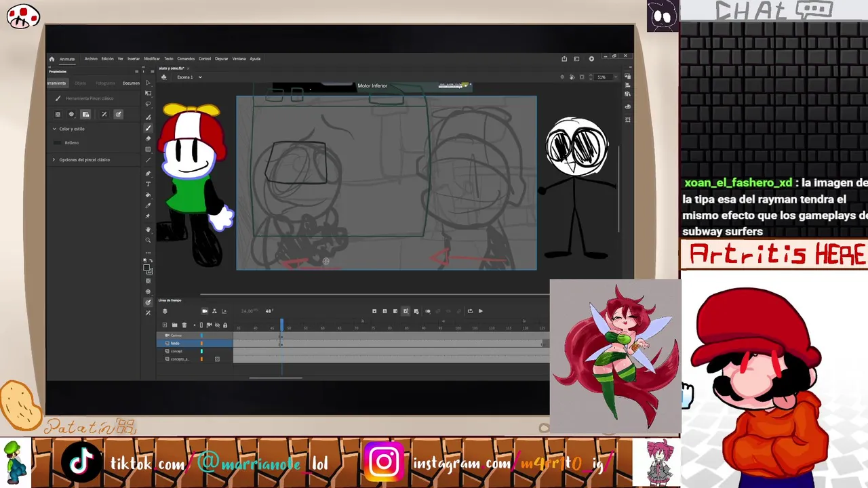
Task: Collapse the Color y estilo section
Action: (x=54, y=129)
